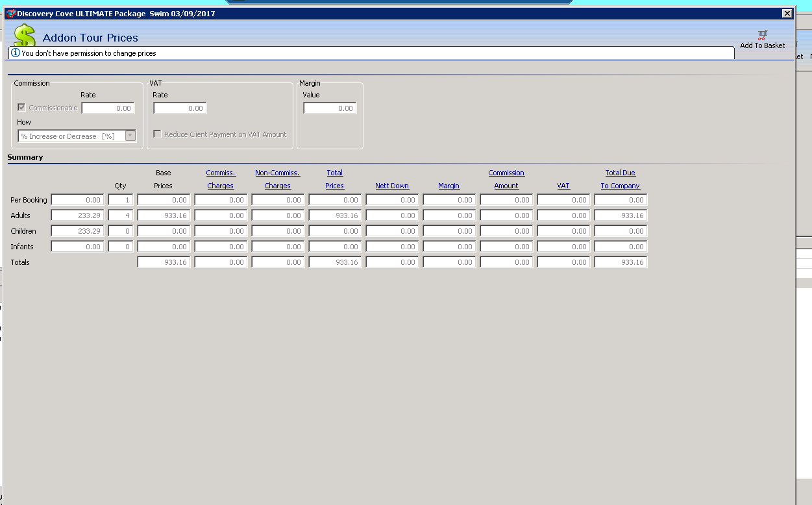Click the Totals Total Due To Company field
The width and height of the screenshot is (812, 505).
point(621,262)
